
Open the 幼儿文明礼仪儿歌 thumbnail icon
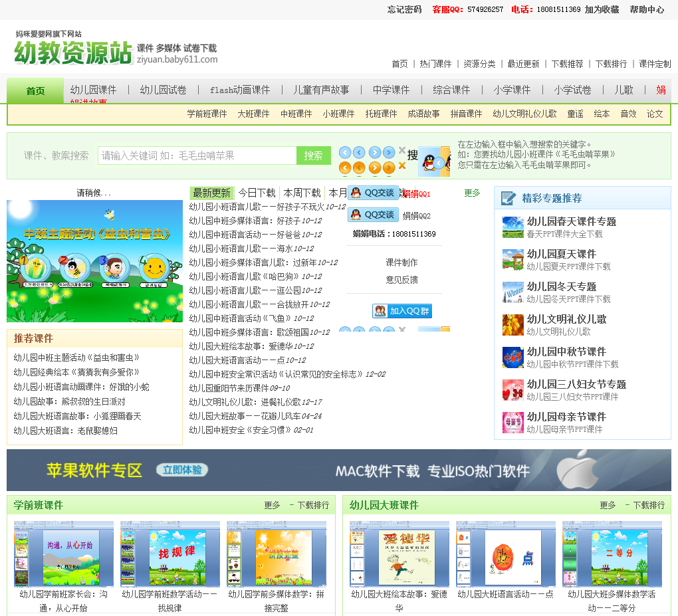tap(513, 325)
